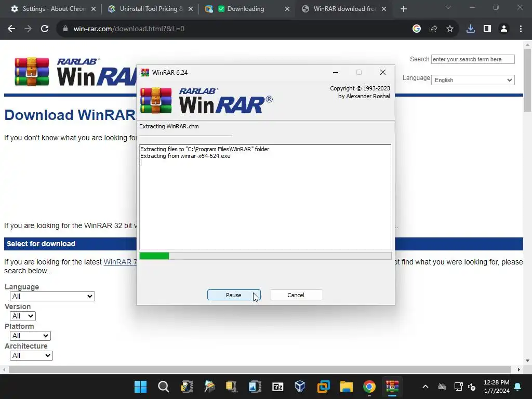Click the vertical page scrollbar thumb
This screenshot has height=399, width=532.
[527, 80]
